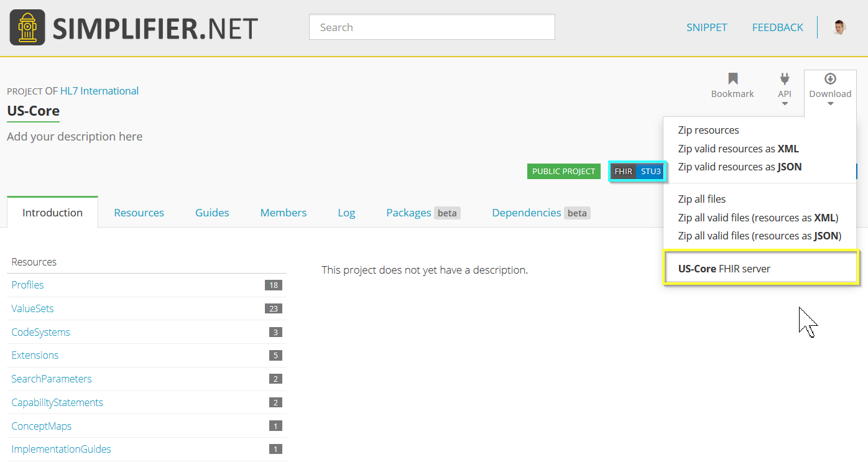Click the API plug icon
The height and width of the screenshot is (467, 868).
point(785,79)
